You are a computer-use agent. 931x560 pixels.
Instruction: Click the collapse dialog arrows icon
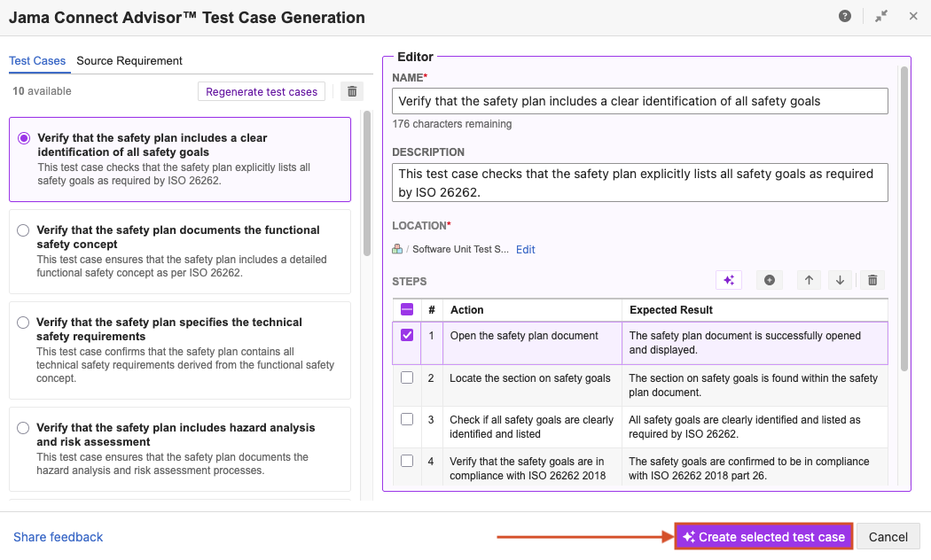click(x=881, y=16)
